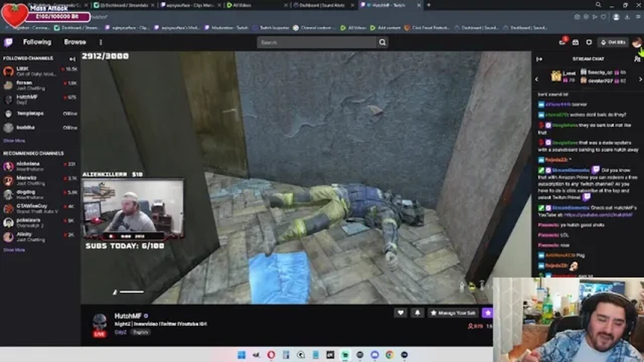Image resolution: width=644 pixels, height=362 pixels.
Task: Open GTAWiseGuy recommended channel
Action: (x=40, y=208)
